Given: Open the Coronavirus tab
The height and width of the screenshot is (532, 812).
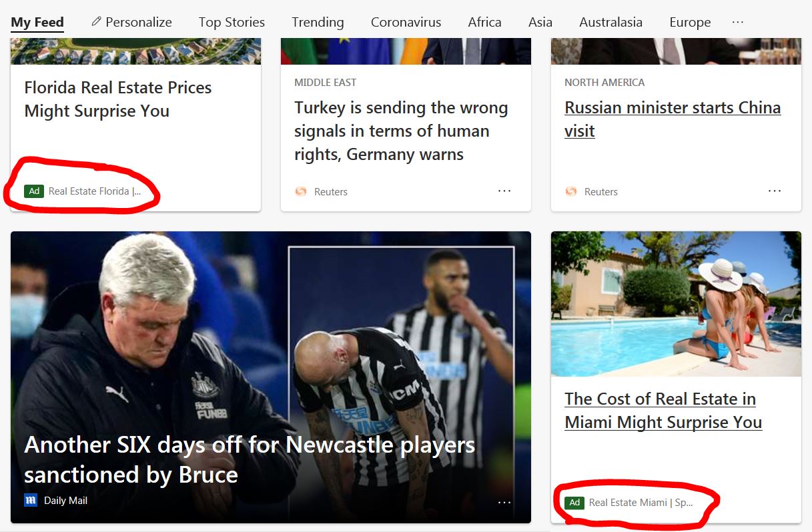Looking at the screenshot, I should (x=406, y=22).
